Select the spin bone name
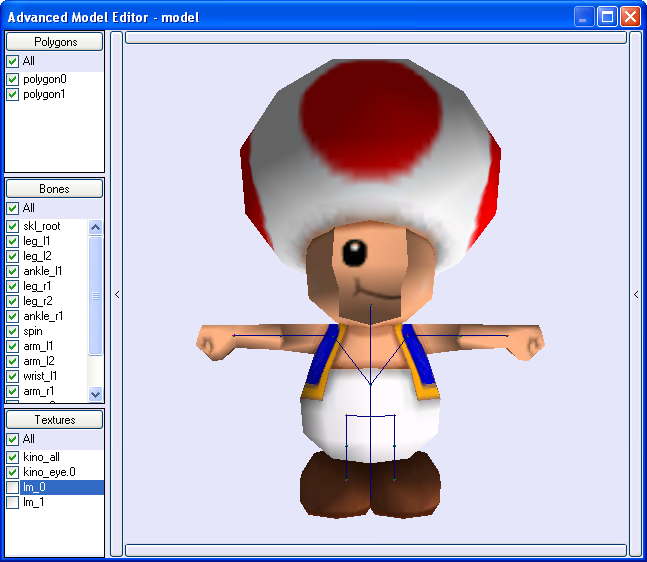This screenshot has width=647, height=562. pyautogui.click(x=33, y=331)
